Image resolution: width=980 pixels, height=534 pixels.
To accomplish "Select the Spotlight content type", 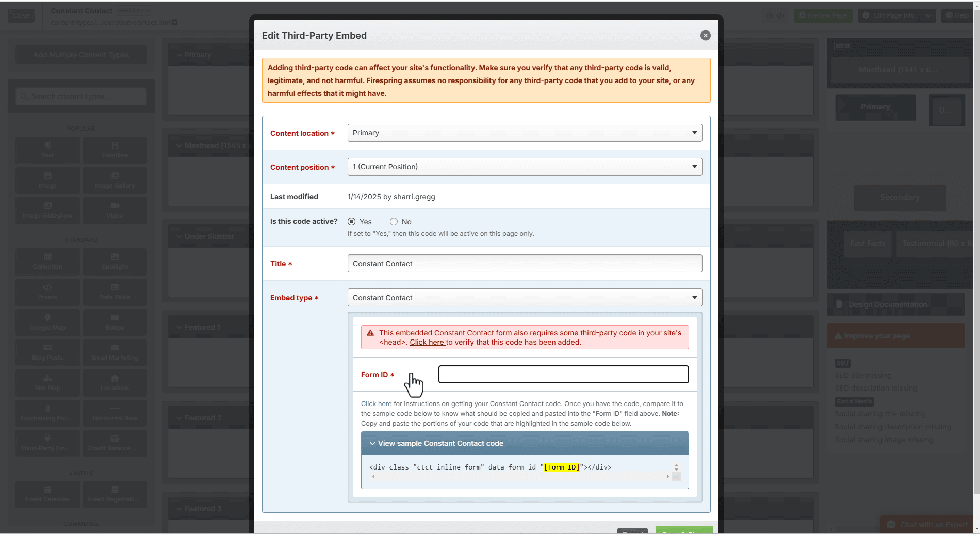I will [115, 262].
